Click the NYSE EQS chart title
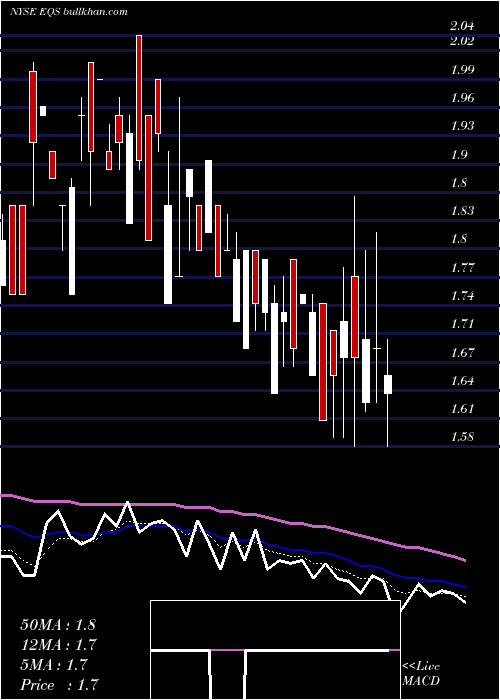The width and height of the screenshot is (500, 700). (68, 11)
